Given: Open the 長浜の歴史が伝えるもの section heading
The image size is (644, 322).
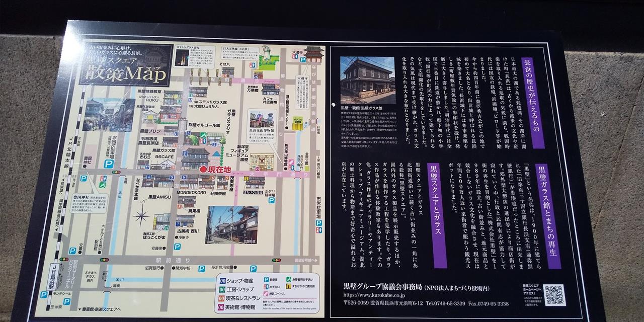Looking at the screenshot, I should coord(533,103).
